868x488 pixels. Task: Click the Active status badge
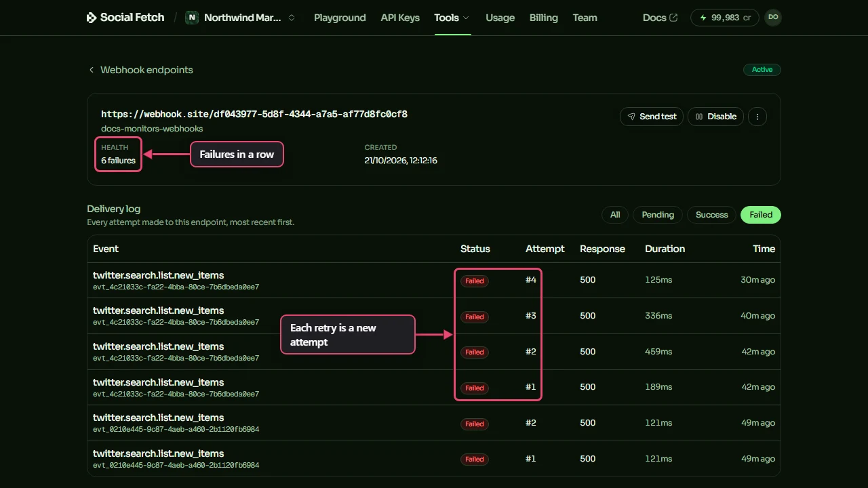(762, 70)
